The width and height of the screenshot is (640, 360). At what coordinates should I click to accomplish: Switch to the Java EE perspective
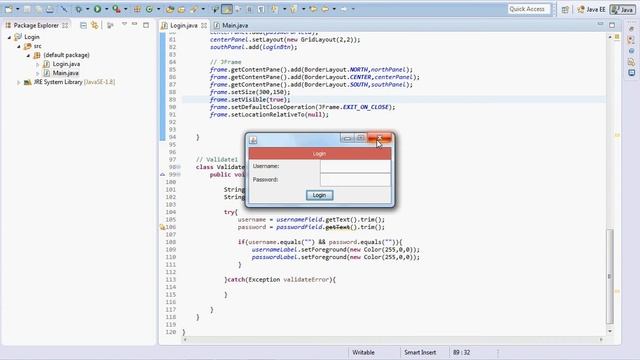[x=591, y=9]
